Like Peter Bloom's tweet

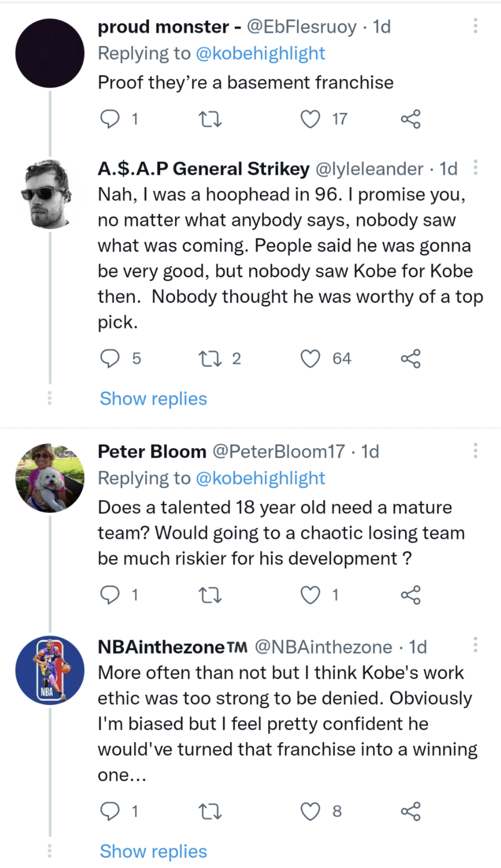tap(310, 595)
